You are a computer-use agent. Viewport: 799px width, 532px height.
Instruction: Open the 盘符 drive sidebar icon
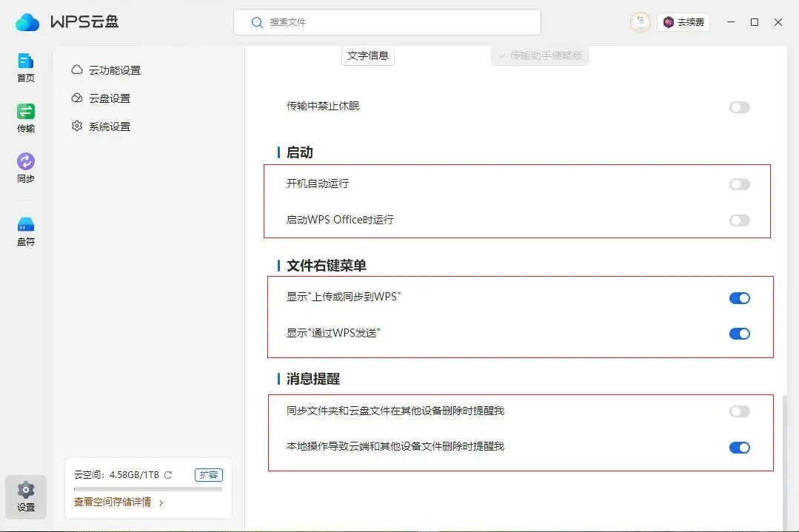(x=25, y=232)
